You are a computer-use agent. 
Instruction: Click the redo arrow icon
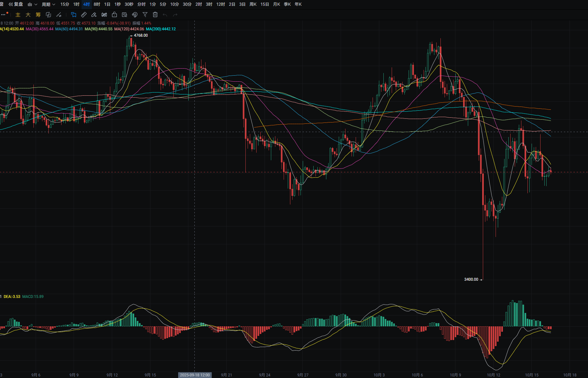(x=175, y=15)
